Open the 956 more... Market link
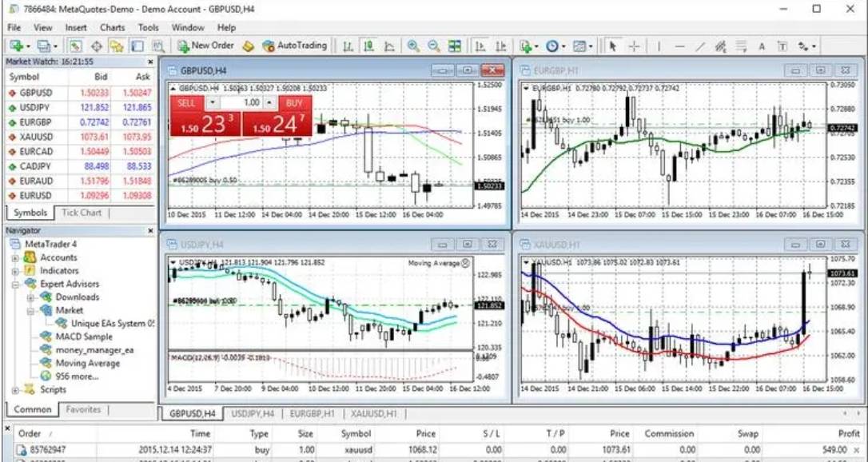Image resolution: width=868 pixels, height=462 pixels. click(77, 376)
